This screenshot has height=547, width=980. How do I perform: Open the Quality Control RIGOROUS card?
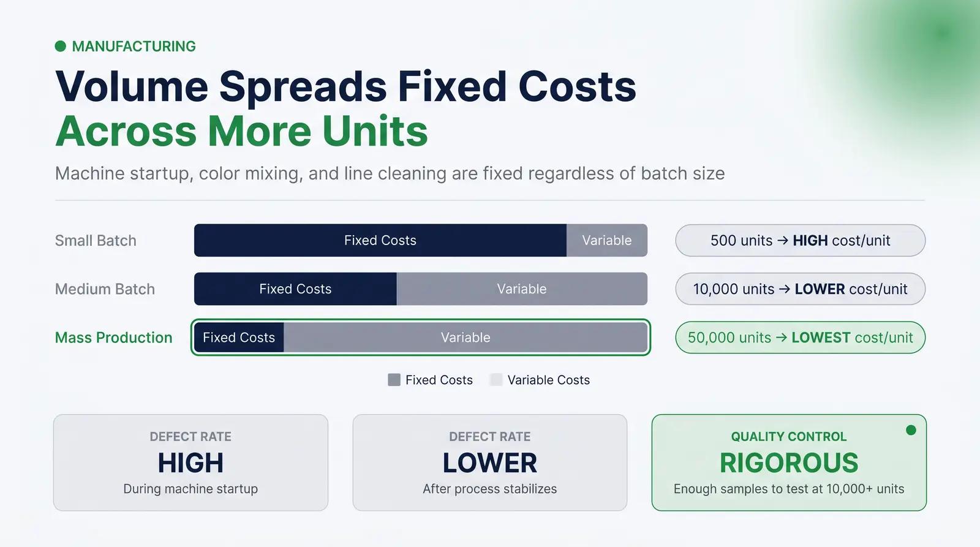789,462
